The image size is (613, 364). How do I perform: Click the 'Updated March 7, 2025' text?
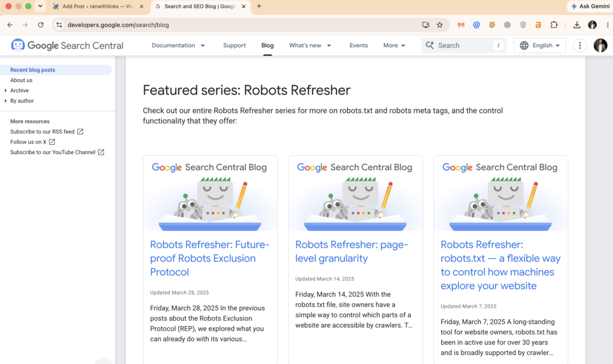click(468, 306)
